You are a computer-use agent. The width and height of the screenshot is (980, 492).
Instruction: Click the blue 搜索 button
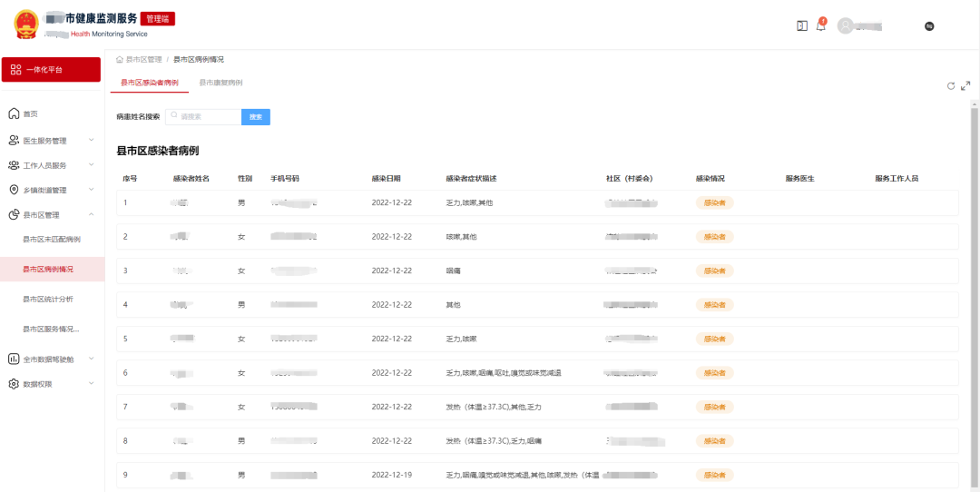click(256, 117)
